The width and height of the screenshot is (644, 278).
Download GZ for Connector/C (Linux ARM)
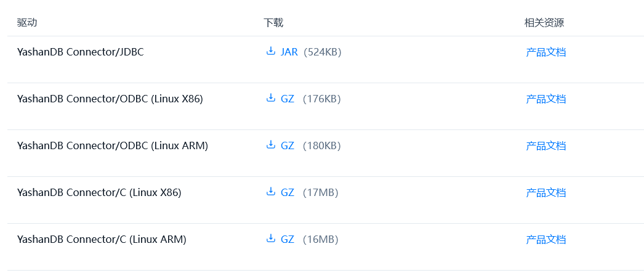[288, 240]
